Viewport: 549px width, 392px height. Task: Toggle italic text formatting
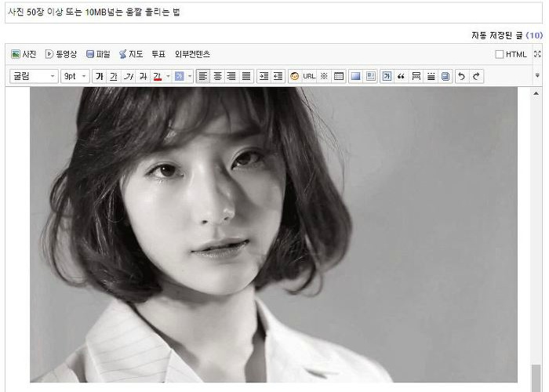(x=129, y=76)
